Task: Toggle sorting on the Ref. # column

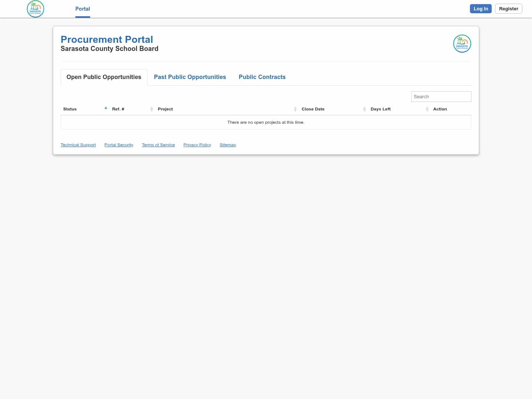Action: tap(118, 109)
